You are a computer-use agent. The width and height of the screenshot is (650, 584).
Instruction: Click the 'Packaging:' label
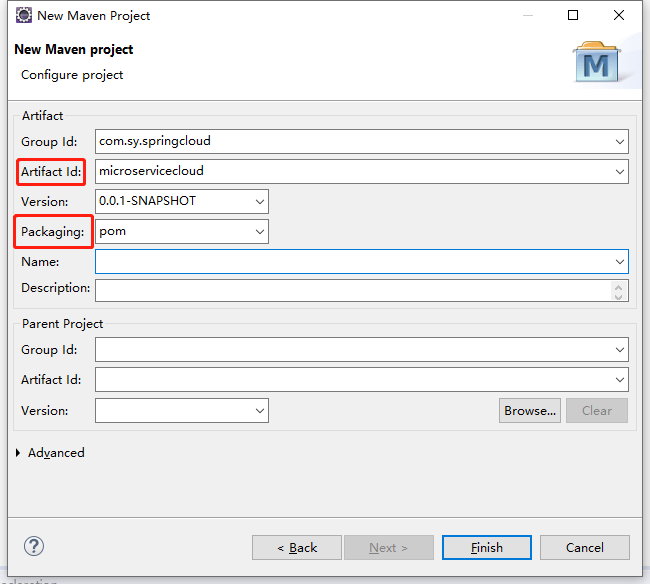53,232
